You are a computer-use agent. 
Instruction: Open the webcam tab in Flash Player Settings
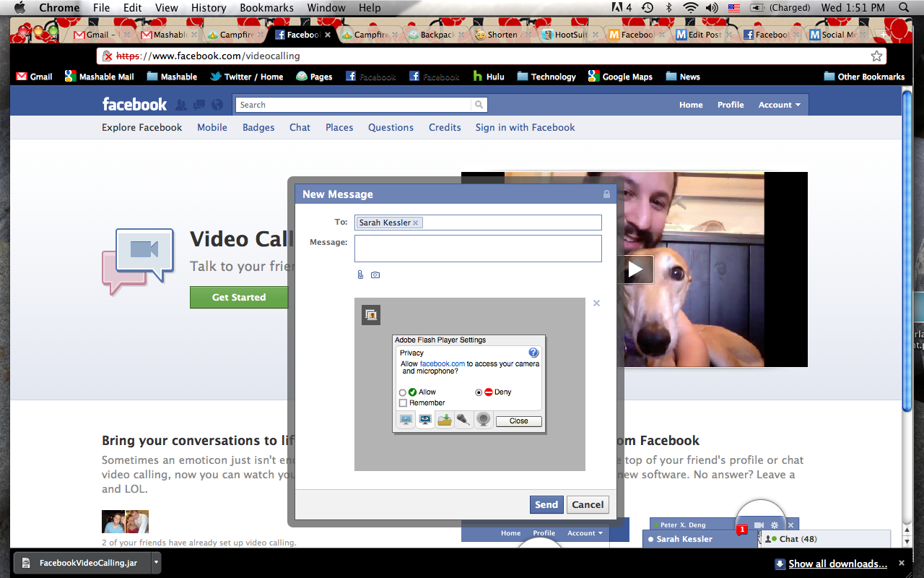(x=484, y=420)
